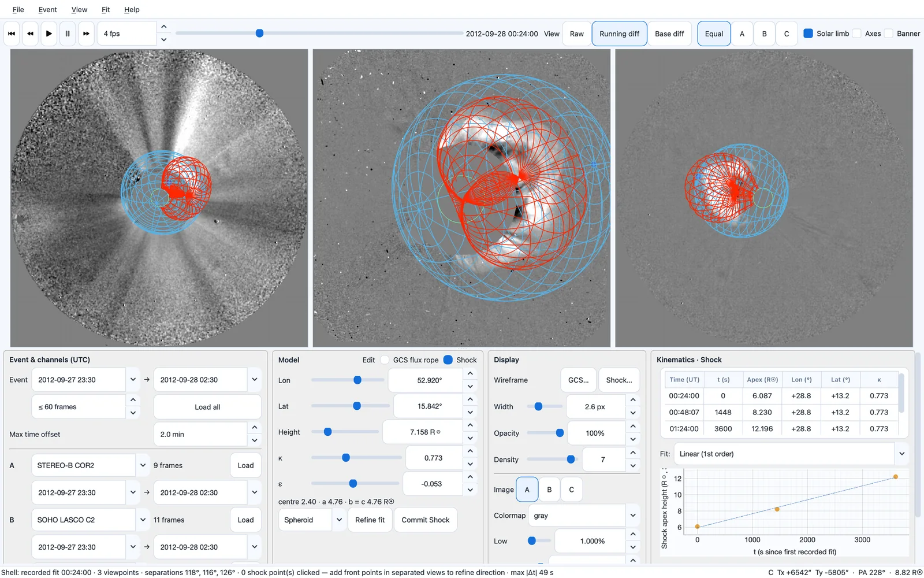Image resolution: width=924 pixels, height=578 pixels.
Task: Increase the fps value with up arrow
Action: pos(164,27)
